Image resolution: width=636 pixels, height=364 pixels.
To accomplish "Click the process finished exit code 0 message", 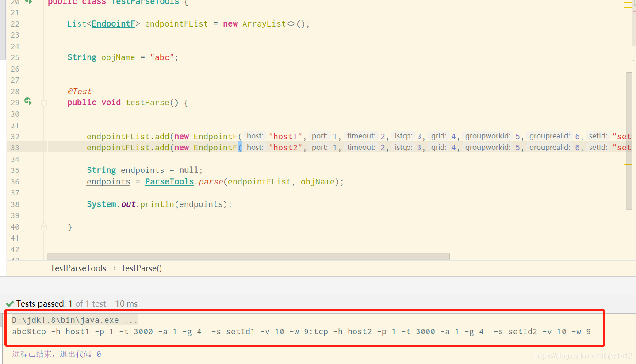I will [x=56, y=354].
